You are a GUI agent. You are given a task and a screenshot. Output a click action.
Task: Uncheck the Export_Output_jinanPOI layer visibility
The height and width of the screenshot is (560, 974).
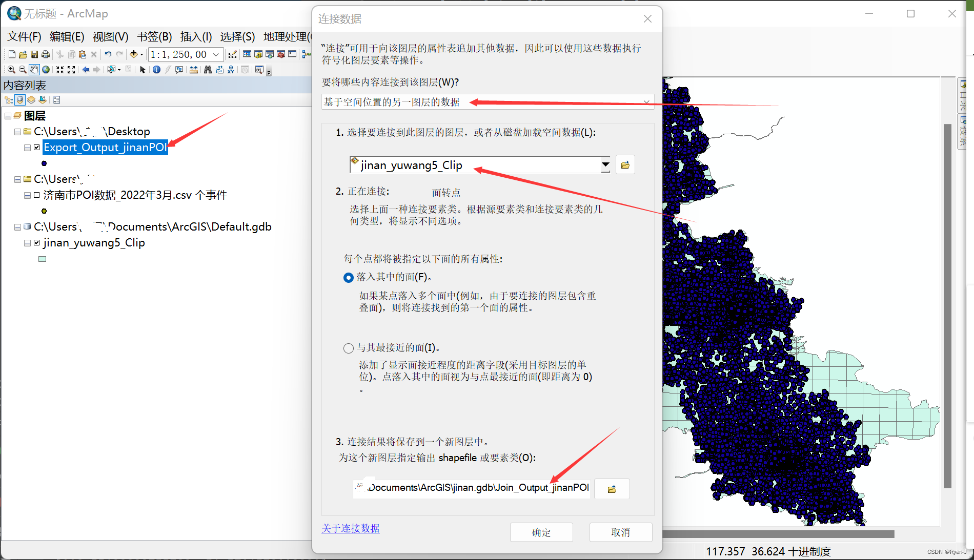tap(36, 147)
